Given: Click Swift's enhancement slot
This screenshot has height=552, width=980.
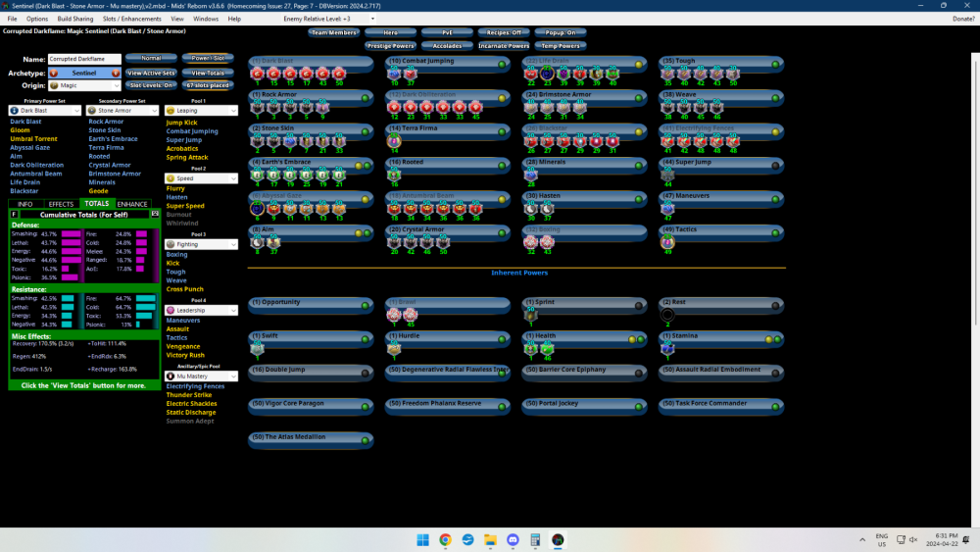Looking at the screenshot, I should 258,349.
